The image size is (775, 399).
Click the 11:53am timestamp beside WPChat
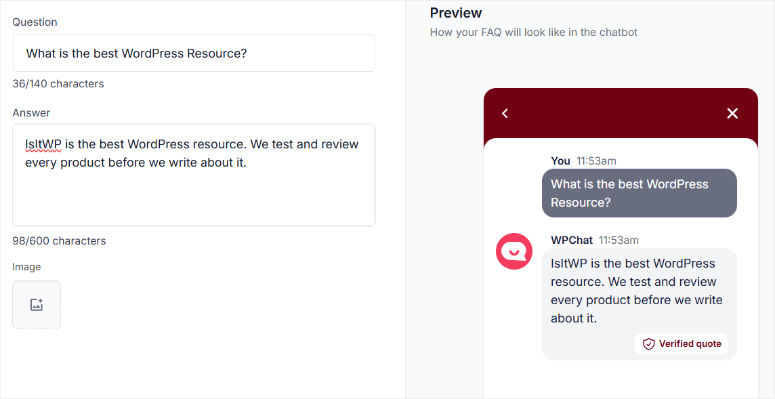pos(618,240)
